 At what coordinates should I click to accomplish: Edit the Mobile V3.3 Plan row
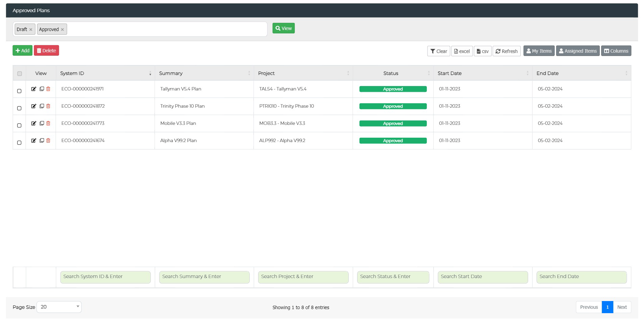point(33,123)
